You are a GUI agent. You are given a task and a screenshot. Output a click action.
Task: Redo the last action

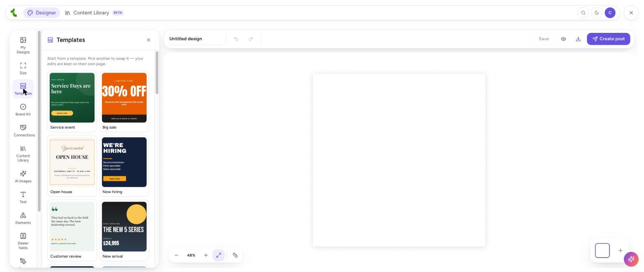[251, 39]
